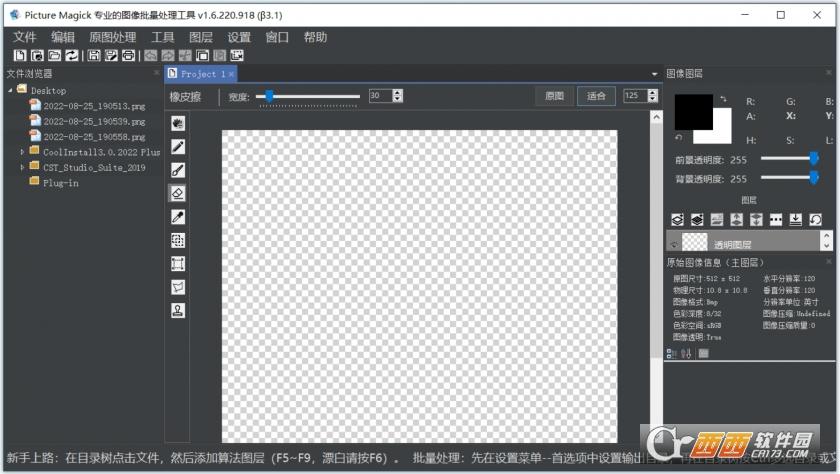840x474 pixels.
Task: Expand the CST_Studio_Suite_2019 folder
Action: tap(22, 167)
